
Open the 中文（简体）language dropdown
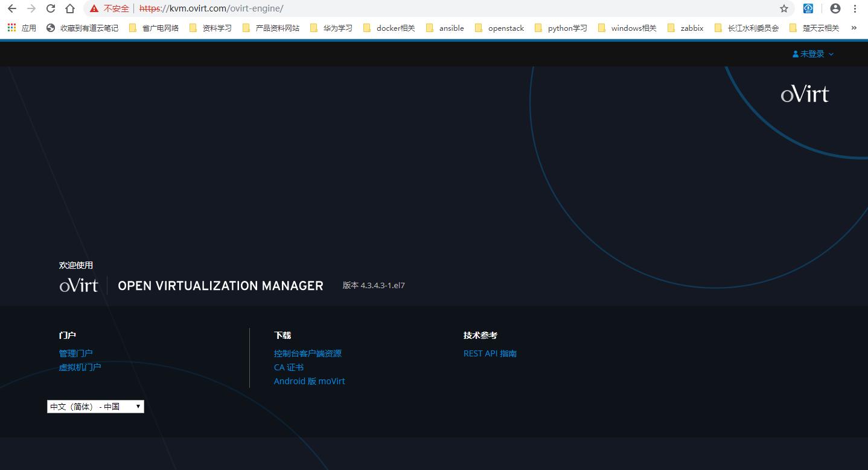95,407
